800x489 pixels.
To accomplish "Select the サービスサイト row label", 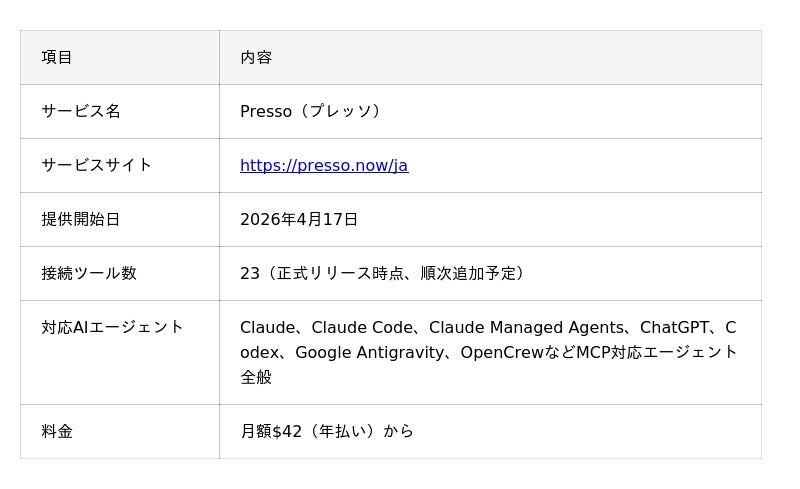I will [96, 166].
